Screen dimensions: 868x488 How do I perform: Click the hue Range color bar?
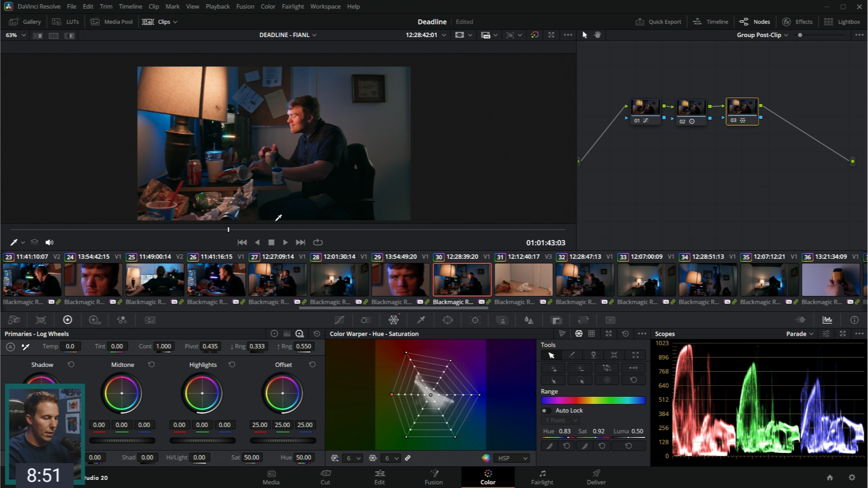pyautogui.click(x=593, y=400)
